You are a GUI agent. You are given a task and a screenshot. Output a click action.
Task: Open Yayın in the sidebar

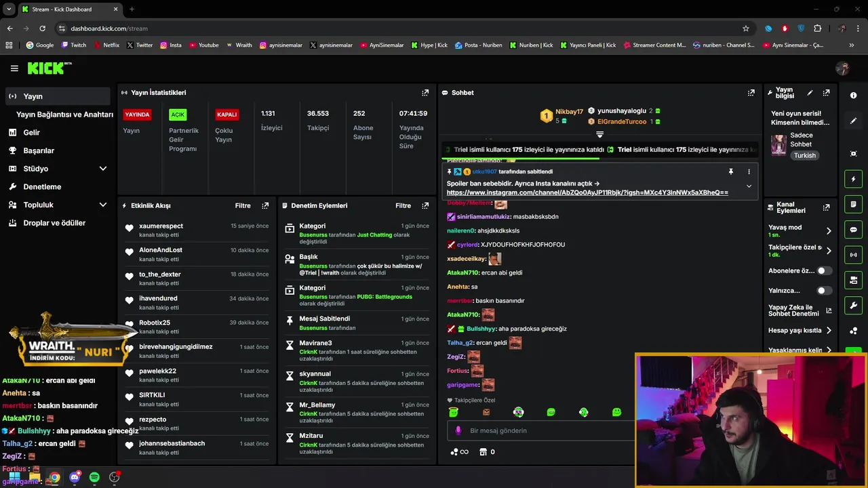pos(58,96)
